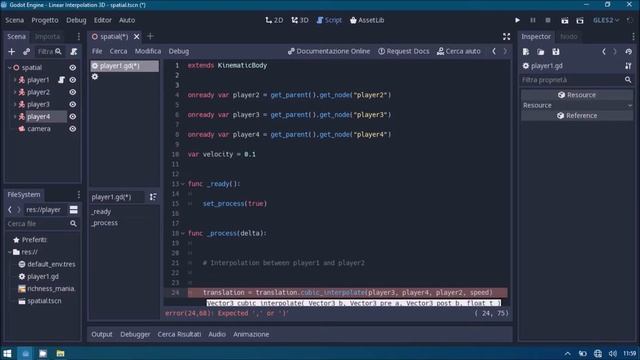Add a new node to the scene

[x=11, y=51]
